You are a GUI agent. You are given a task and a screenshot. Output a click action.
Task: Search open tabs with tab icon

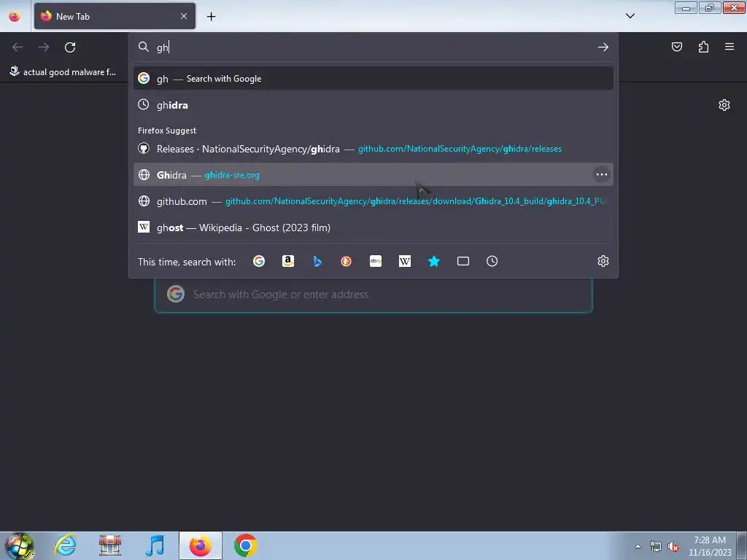(463, 261)
